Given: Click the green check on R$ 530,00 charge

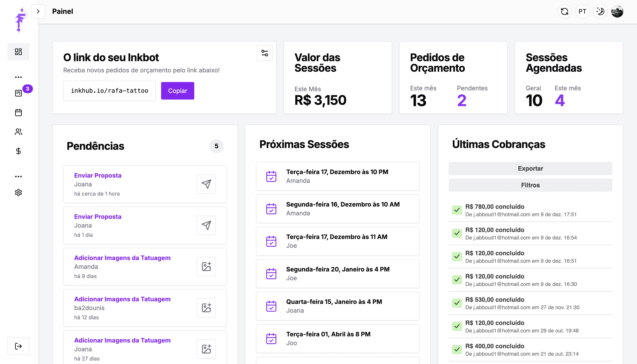Looking at the screenshot, I should point(457,303).
